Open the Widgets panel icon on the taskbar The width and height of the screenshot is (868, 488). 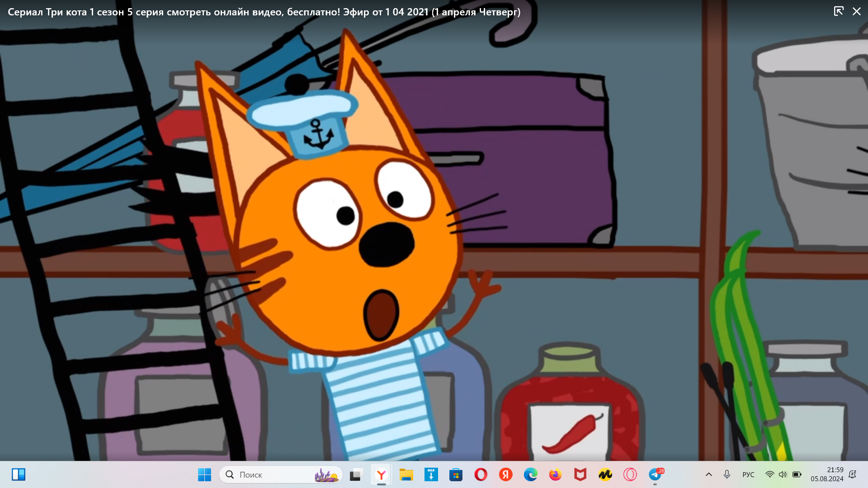tap(19, 474)
